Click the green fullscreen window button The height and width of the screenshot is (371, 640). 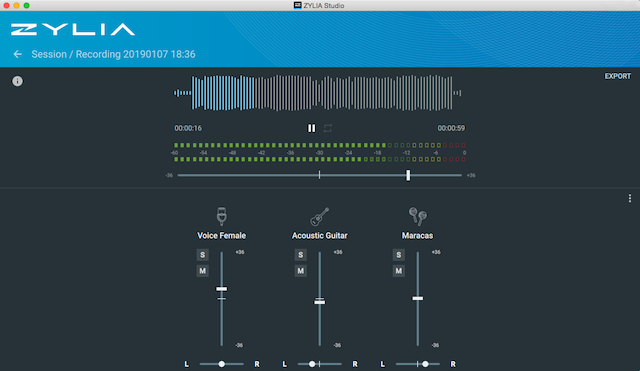point(27,5)
